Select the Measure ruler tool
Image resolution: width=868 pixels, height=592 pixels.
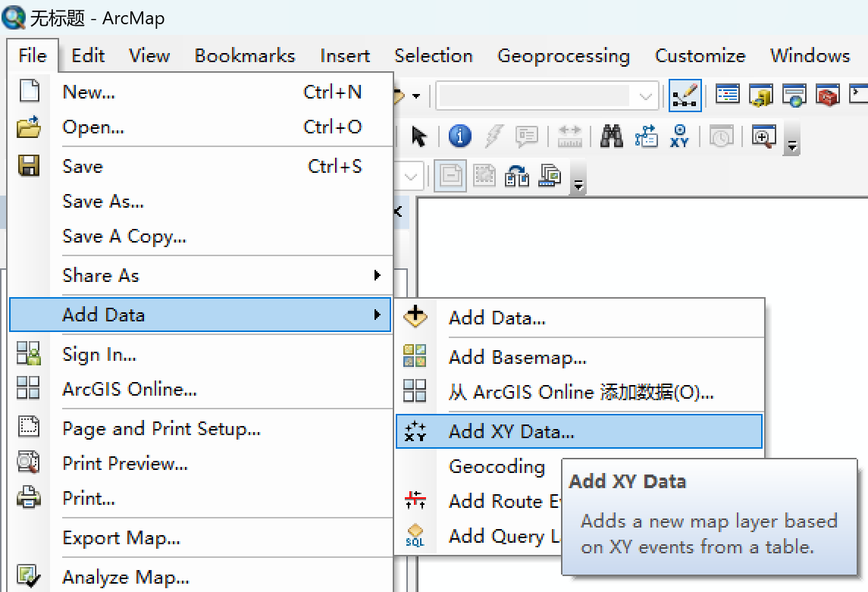(x=569, y=136)
